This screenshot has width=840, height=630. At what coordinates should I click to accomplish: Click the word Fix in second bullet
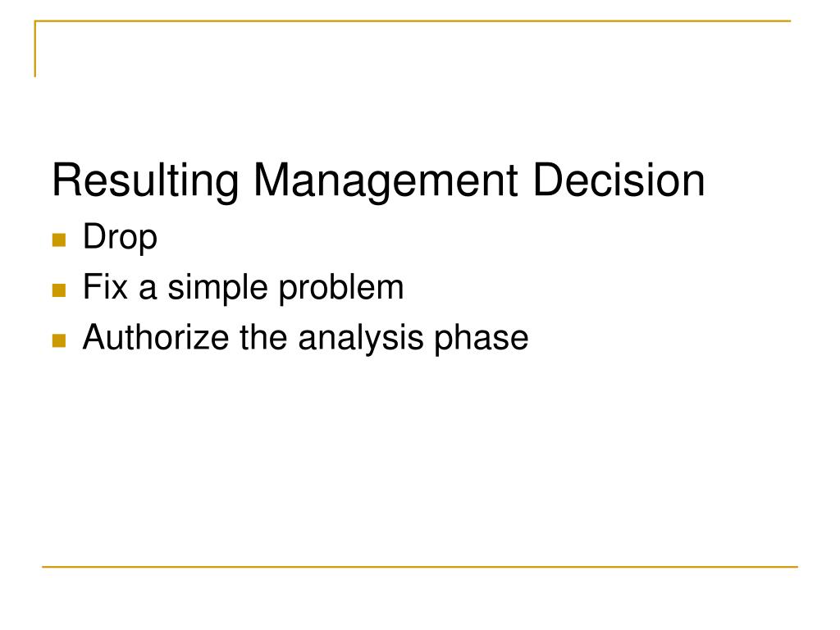[x=105, y=286]
